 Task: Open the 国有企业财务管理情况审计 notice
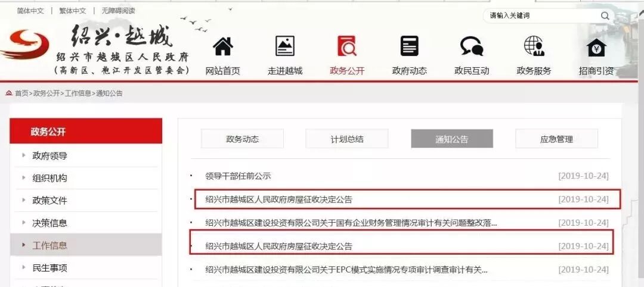(x=351, y=223)
